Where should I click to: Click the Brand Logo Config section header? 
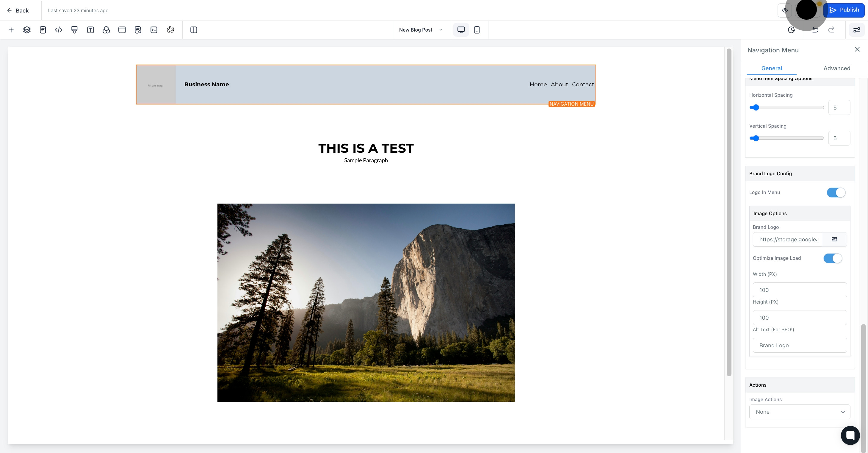coord(800,174)
